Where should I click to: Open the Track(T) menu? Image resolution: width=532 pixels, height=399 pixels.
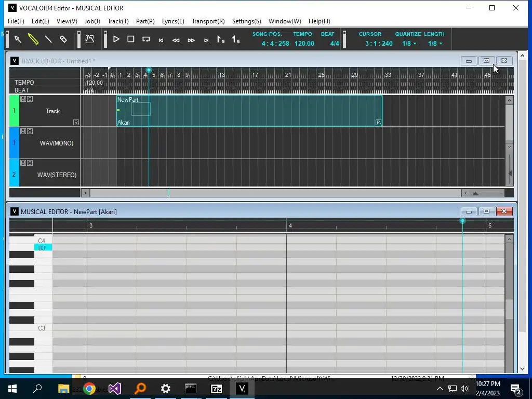tap(118, 21)
